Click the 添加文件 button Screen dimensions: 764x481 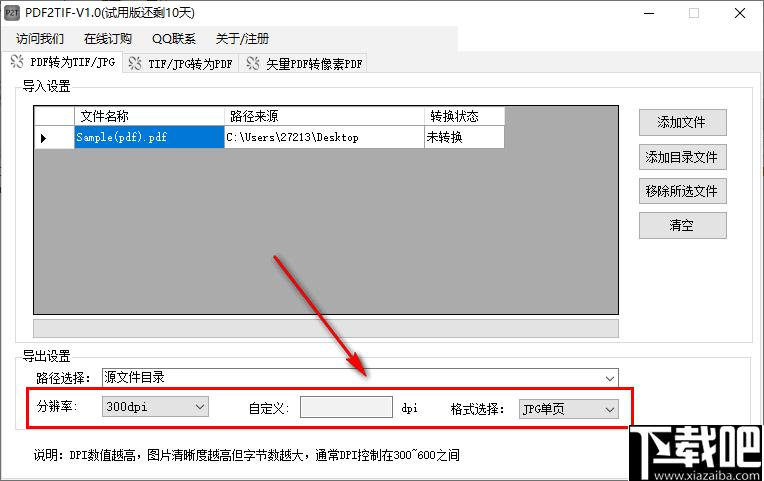point(683,122)
